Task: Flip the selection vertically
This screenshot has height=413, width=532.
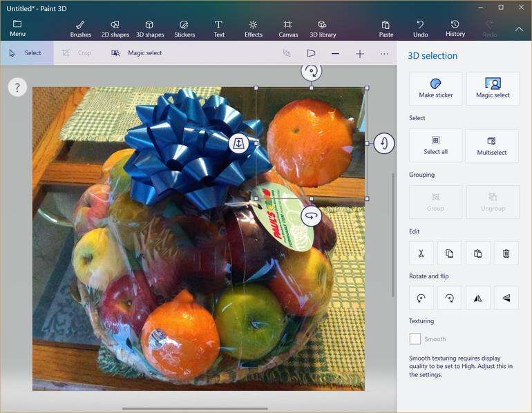Action: [x=506, y=298]
